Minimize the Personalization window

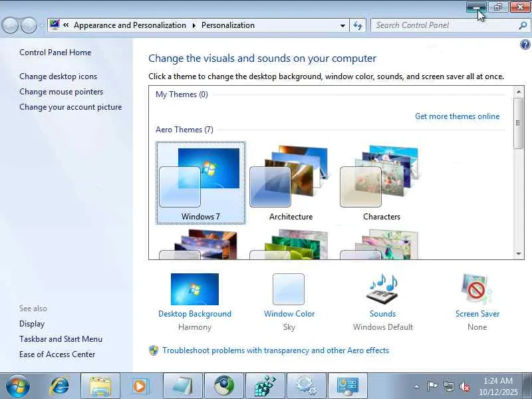[476, 7]
